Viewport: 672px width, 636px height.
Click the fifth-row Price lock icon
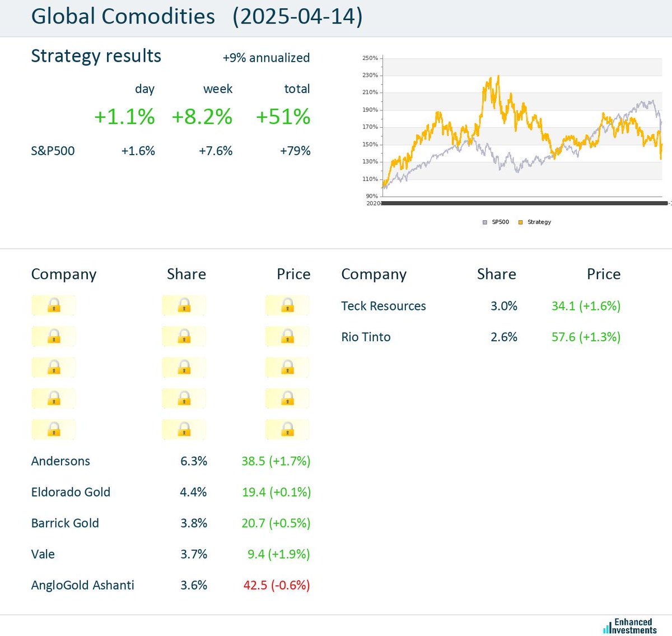click(288, 430)
